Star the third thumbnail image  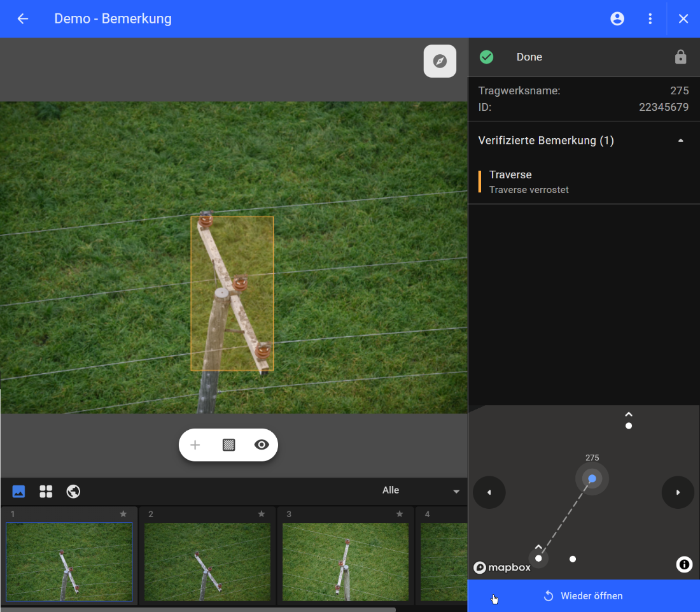coord(400,514)
